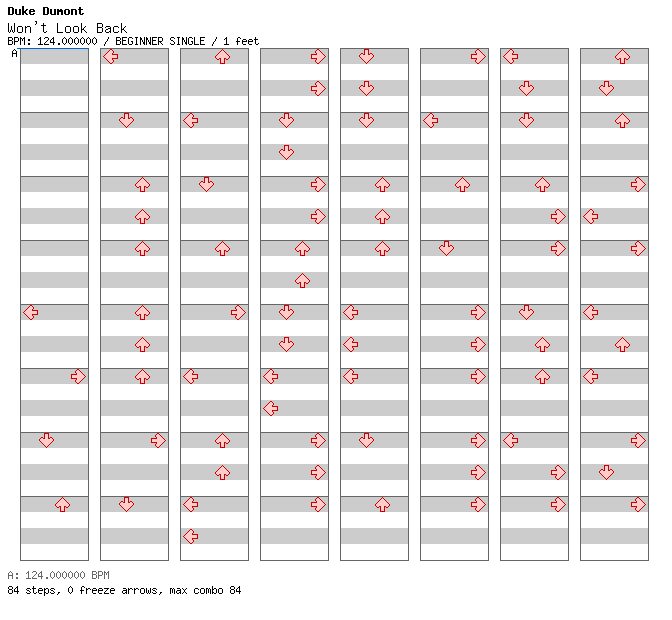Select the right arrow in the third chart column

238,312
